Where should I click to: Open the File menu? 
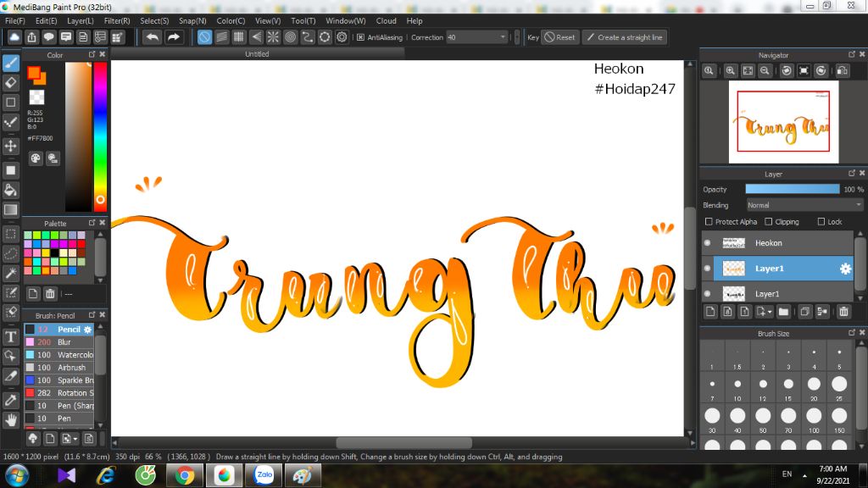point(15,20)
